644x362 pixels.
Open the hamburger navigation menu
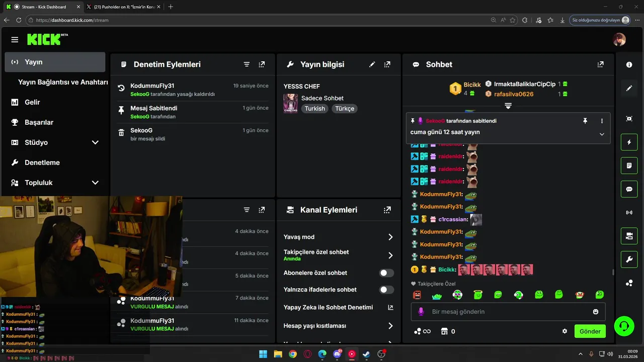pyautogui.click(x=15, y=40)
